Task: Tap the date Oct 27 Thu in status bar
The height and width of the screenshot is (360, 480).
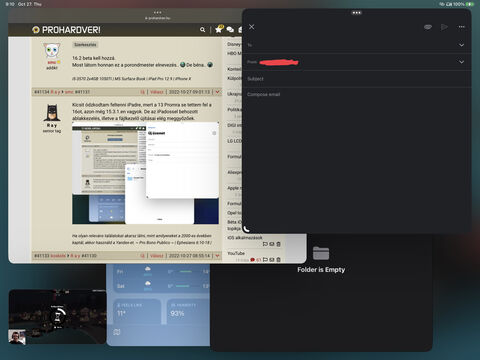Action: tap(30, 4)
